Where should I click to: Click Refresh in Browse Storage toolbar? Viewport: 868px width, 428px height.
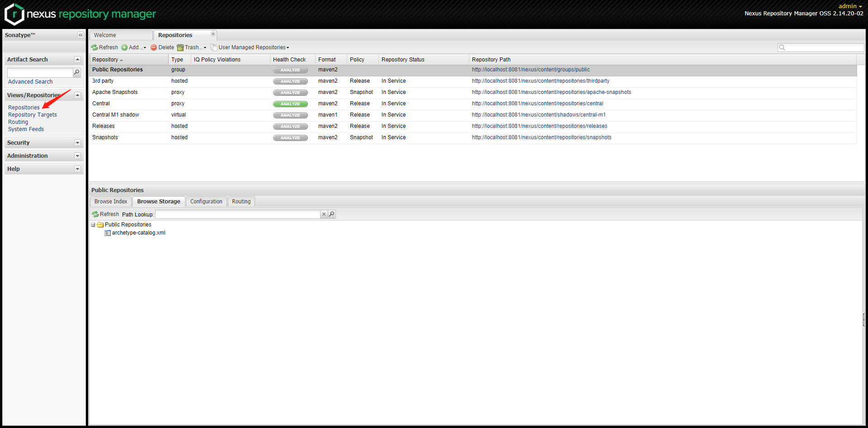105,214
